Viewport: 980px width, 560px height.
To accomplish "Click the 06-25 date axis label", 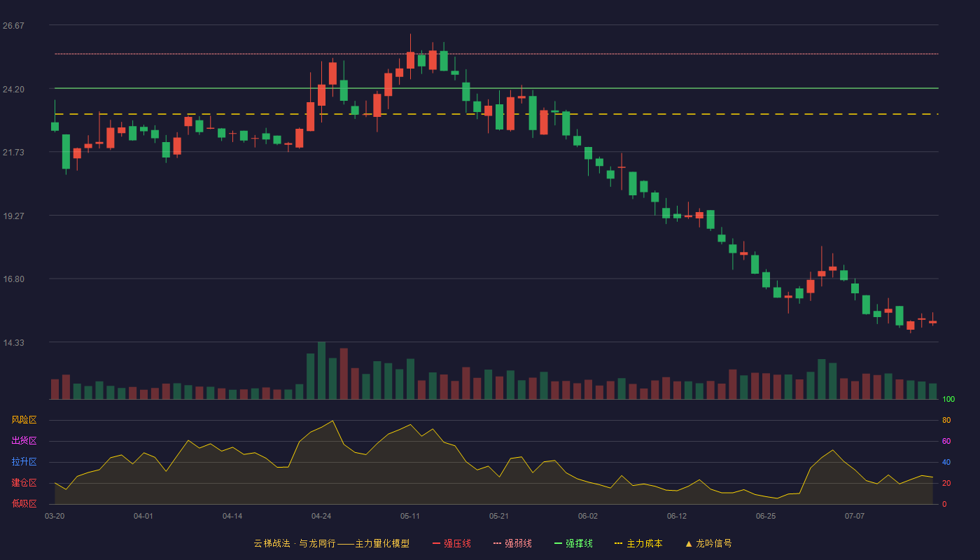I will click(766, 516).
